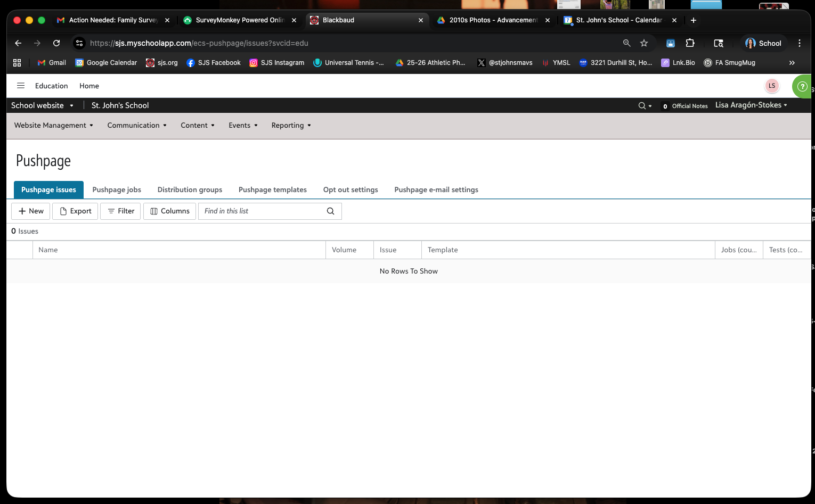Open the Gmail bookmark
815x504 pixels.
[52, 63]
